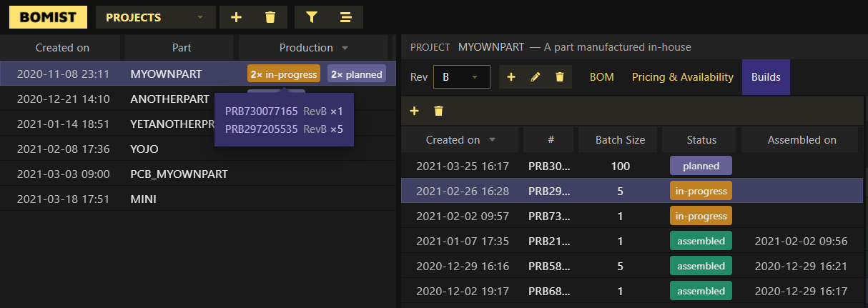Add a new build with plus icon
868x308 pixels.
[x=414, y=111]
